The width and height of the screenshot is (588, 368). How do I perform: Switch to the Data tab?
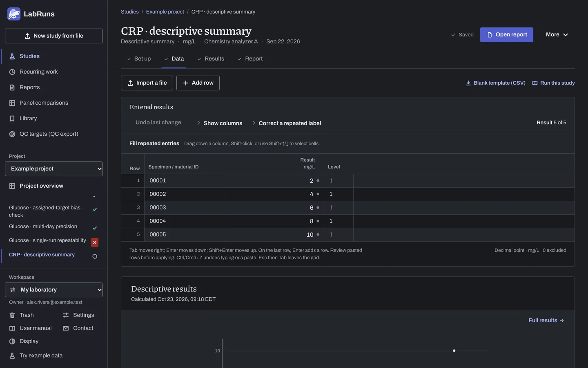tap(174, 59)
